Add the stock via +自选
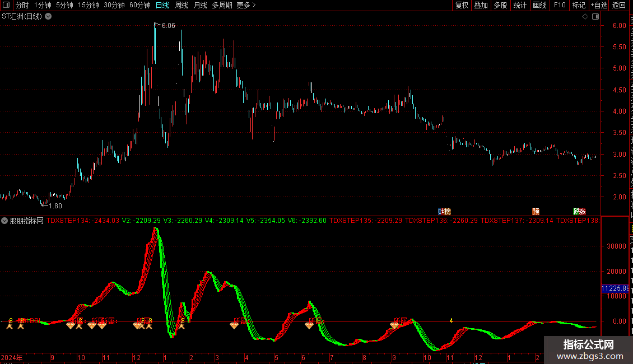This screenshot has height=364, width=633. point(599,5)
